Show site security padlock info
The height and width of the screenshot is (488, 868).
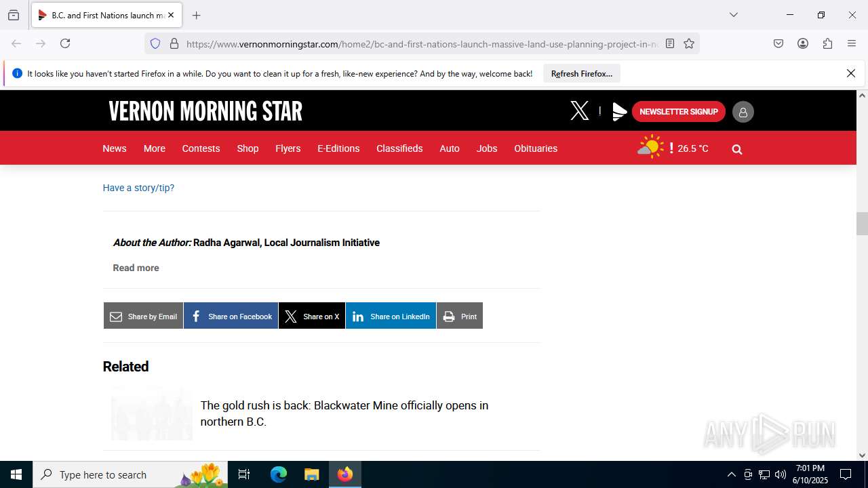click(174, 43)
